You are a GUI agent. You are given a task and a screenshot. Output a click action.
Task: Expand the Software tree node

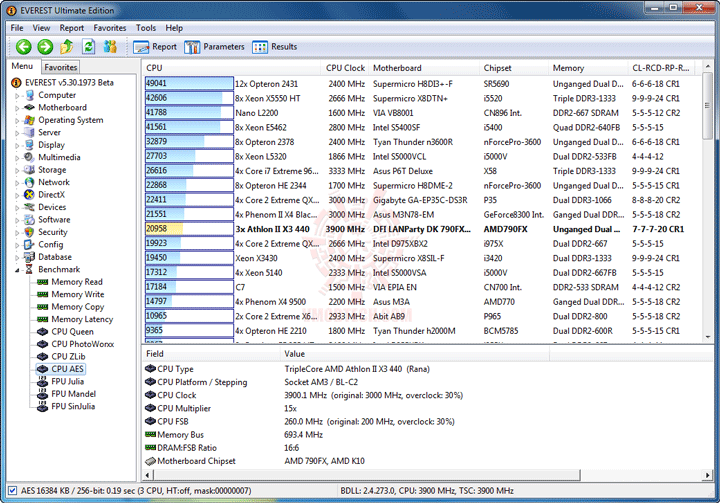click(x=17, y=220)
